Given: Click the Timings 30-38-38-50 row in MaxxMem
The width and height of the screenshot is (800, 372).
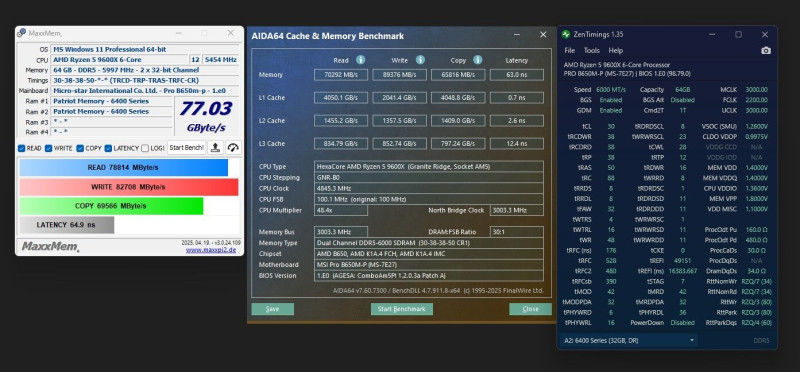Looking at the screenshot, I should (x=145, y=80).
